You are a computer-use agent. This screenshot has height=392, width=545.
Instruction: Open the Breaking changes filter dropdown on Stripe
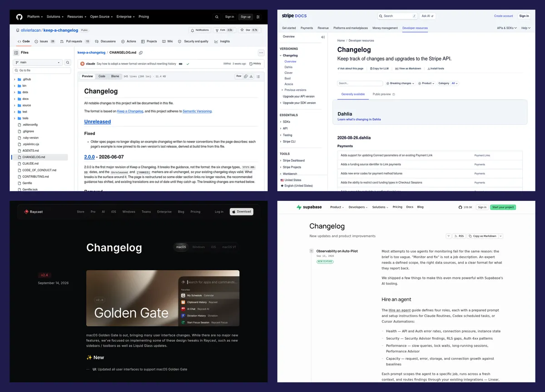[x=400, y=84]
